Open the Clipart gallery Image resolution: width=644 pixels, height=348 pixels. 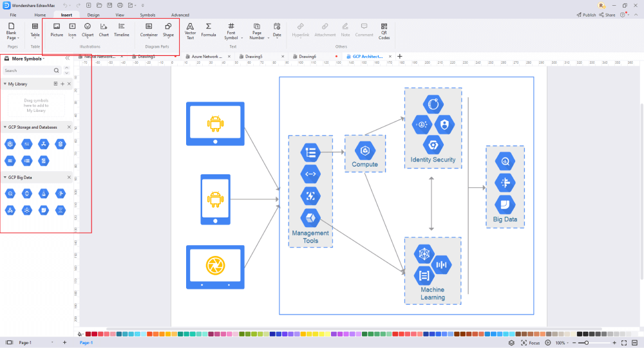88,30
